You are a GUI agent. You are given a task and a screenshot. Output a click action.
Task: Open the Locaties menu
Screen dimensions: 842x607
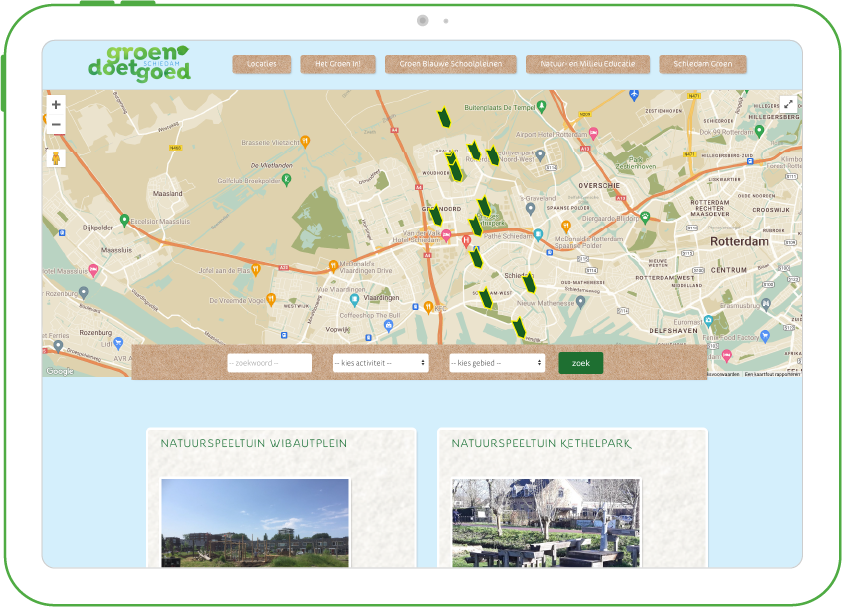[261, 62]
